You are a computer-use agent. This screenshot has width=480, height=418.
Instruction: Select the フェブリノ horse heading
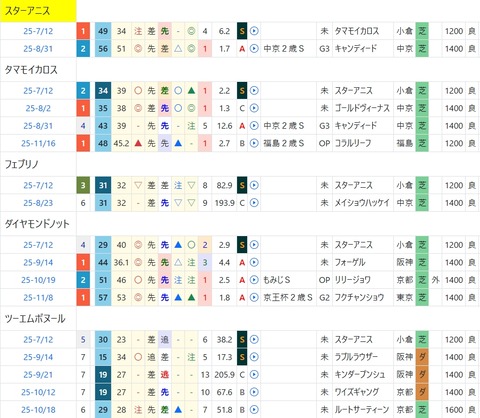21,164
